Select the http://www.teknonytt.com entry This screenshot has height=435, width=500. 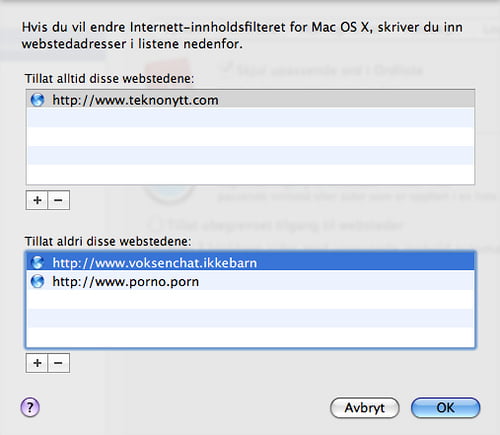(x=250, y=100)
